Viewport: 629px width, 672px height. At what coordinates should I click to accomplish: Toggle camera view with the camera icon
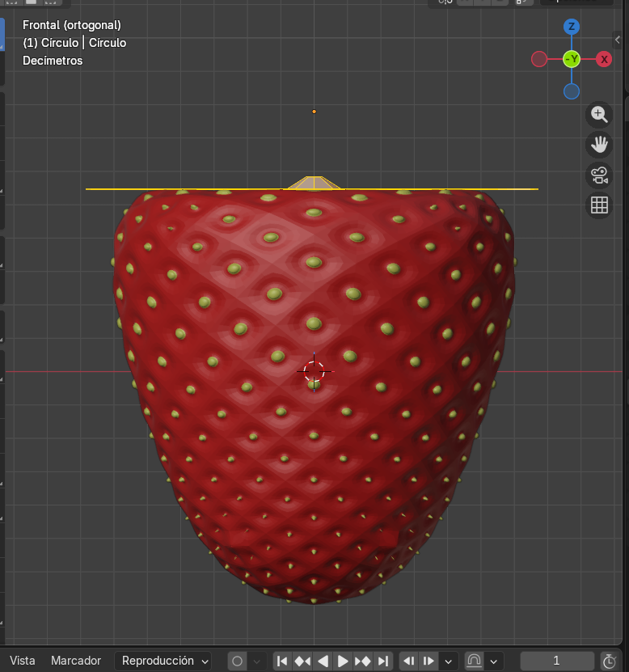tap(599, 175)
